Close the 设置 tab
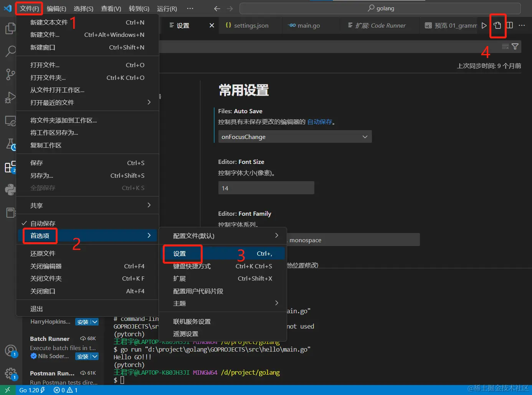532x395 pixels. [212, 25]
